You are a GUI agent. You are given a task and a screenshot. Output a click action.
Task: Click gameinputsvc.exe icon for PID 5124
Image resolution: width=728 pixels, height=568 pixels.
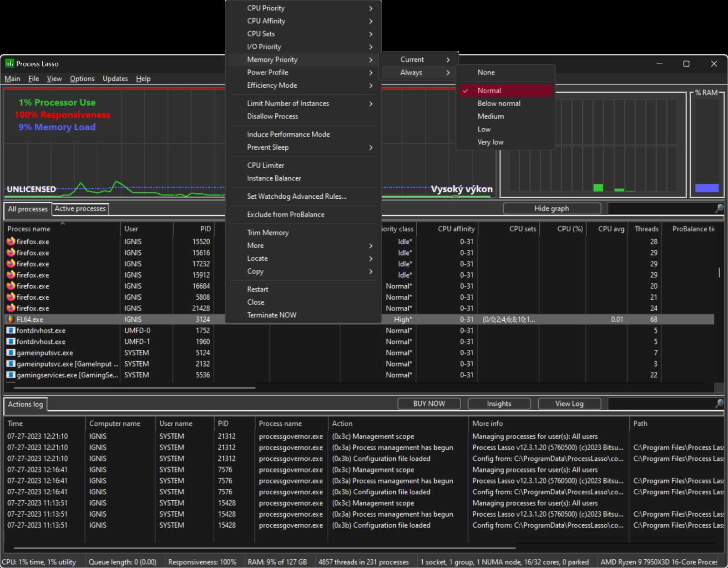point(11,352)
